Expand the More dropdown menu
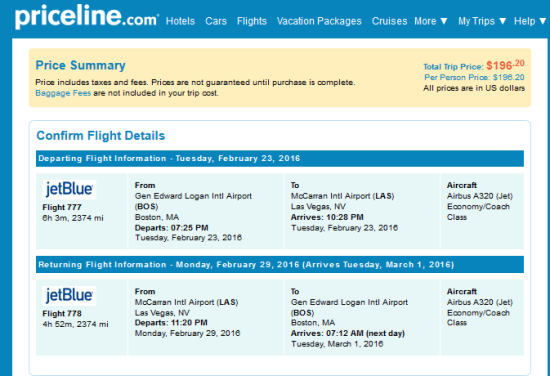Screen dimensions: 550x376 (x=431, y=21)
